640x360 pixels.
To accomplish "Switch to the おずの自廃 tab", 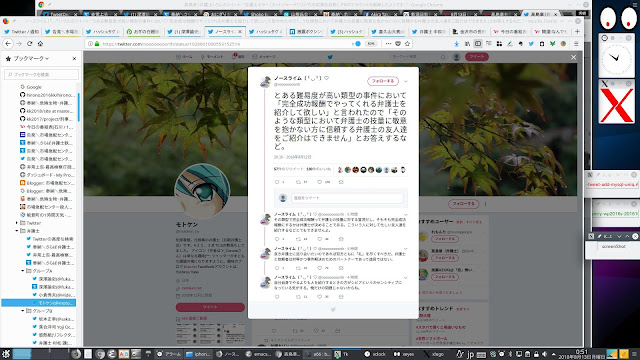I will pos(143,31).
